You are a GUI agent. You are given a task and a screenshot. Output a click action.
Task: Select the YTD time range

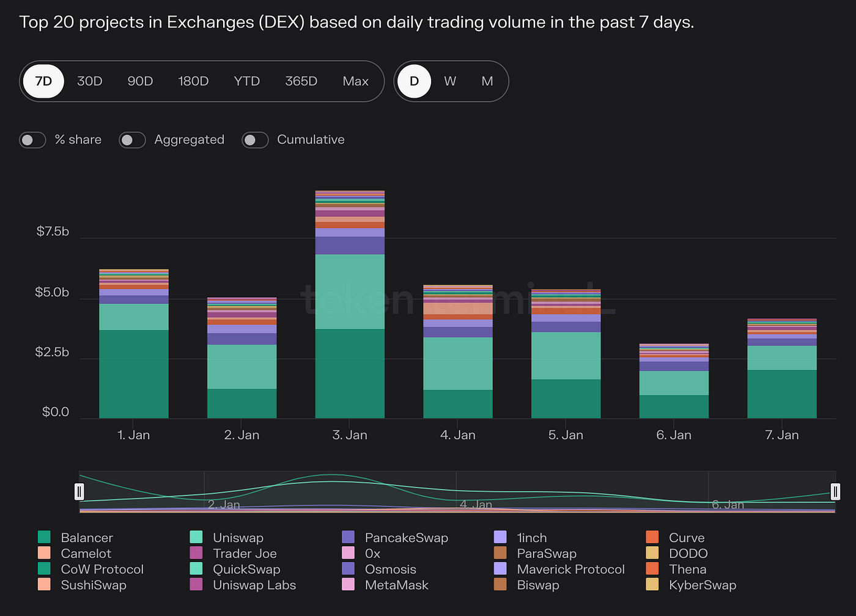point(247,81)
